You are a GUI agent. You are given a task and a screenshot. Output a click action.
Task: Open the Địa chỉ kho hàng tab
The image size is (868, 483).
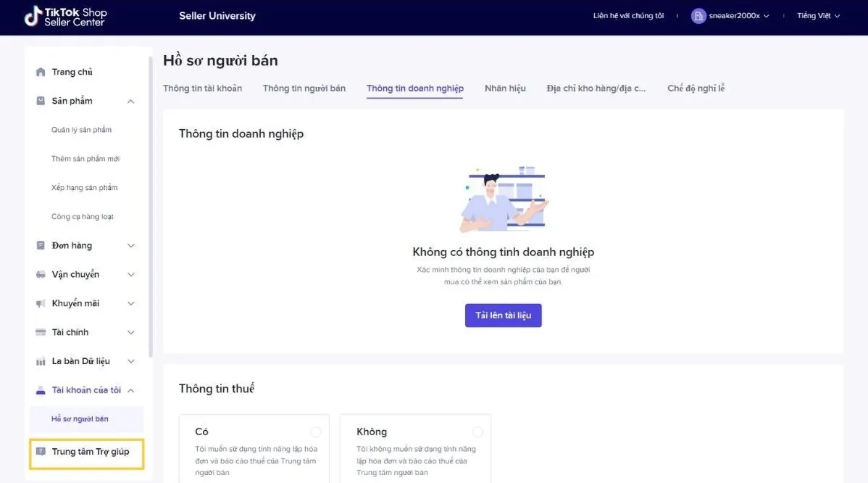click(596, 88)
